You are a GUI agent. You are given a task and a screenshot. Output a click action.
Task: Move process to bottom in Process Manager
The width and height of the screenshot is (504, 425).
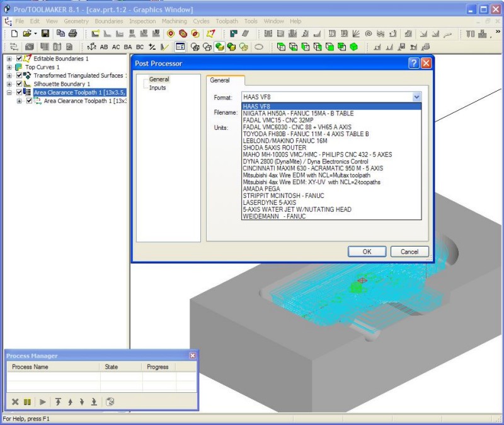tap(94, 402)
